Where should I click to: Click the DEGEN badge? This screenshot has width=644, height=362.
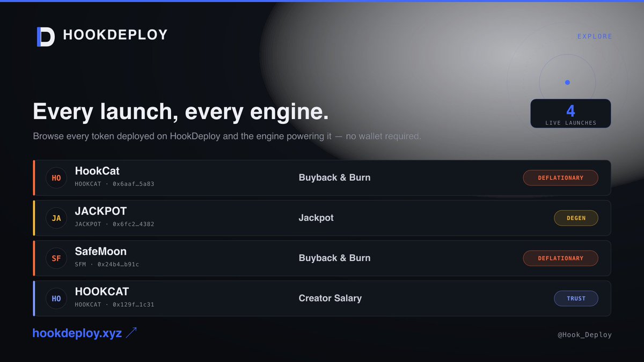pyautogui.click(x=576, y=218)
